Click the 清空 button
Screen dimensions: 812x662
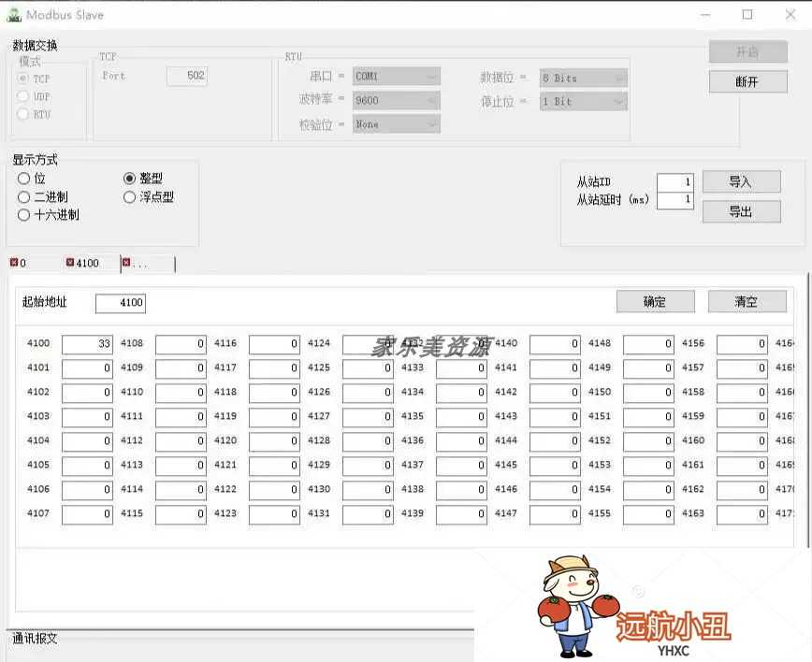tap(747, 301)
